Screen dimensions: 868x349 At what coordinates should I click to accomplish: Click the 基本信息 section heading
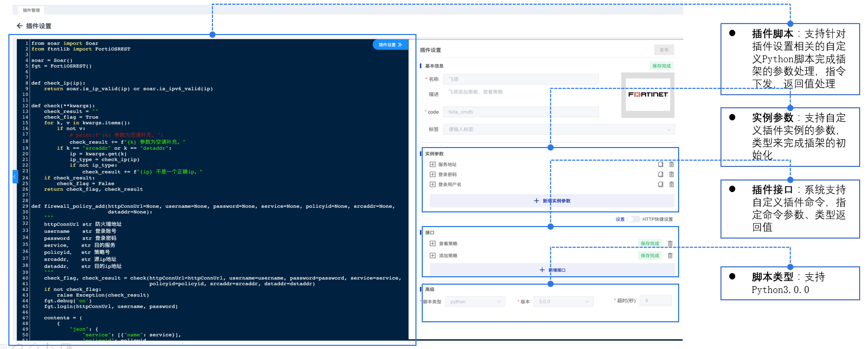pyautogui.click(x=434, y=66)
